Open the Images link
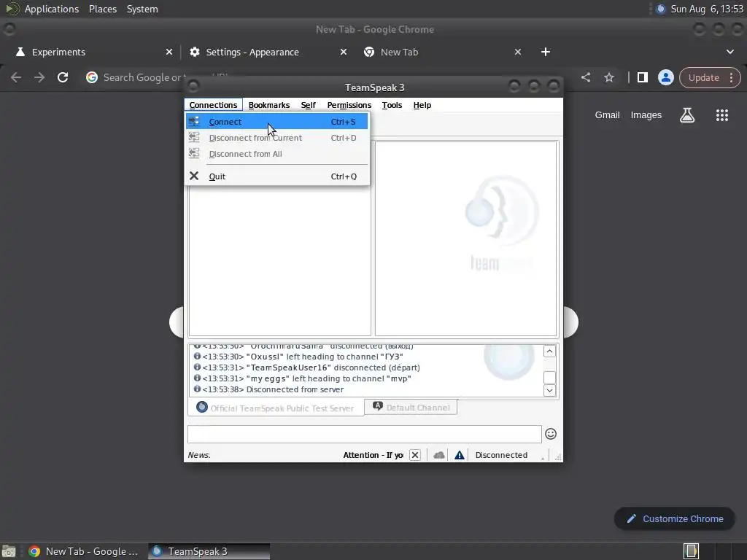This screenshot has height=560, width=747. point(646,115)
